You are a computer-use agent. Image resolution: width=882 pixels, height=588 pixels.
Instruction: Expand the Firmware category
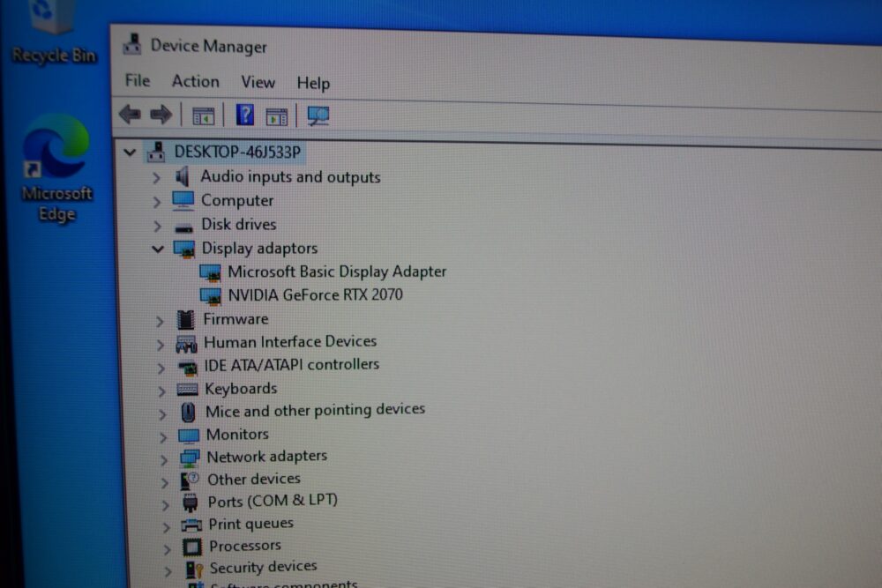160,321
